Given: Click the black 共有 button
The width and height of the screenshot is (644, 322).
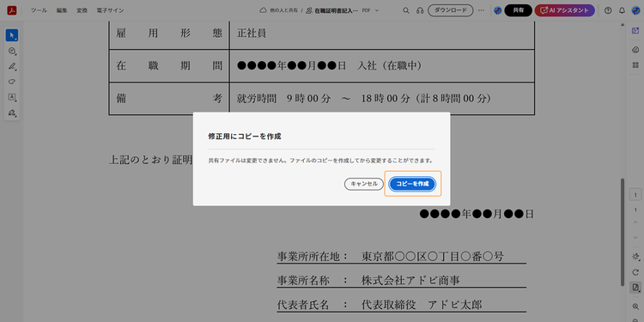Looking at the screenshot, I should 519,10.
